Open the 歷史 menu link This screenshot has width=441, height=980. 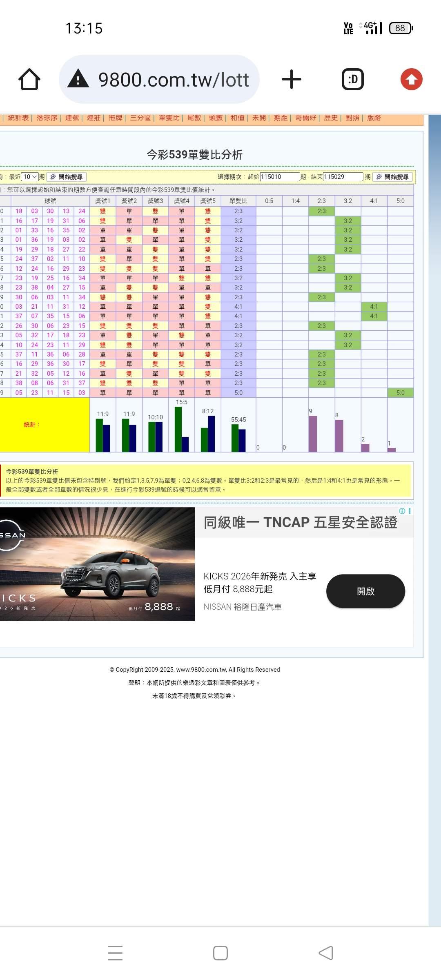[x=330, y=118]
